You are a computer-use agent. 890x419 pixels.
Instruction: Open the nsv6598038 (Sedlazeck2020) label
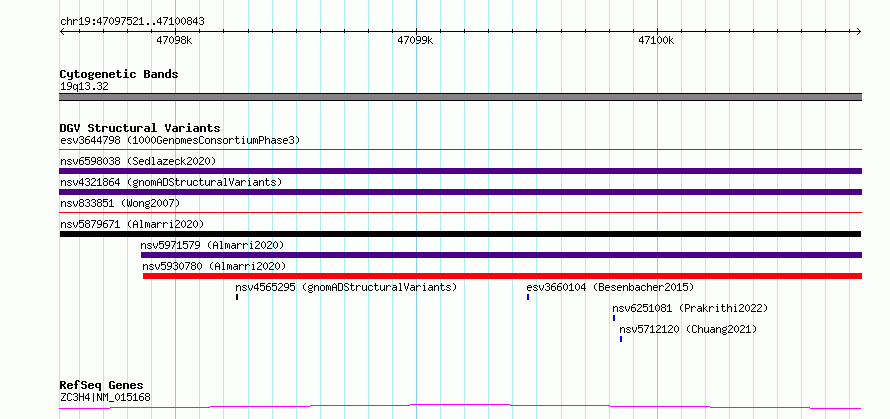[x=138, y=161]
